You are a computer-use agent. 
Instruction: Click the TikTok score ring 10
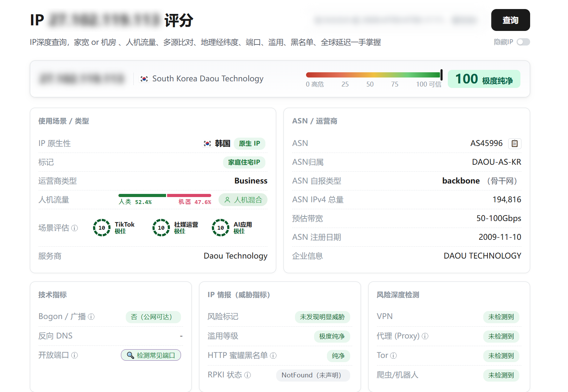pyautogui.click(x=102, y=228)
